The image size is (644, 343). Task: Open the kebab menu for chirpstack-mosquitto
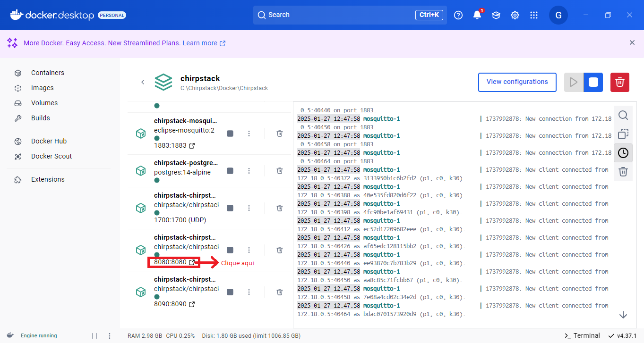(x=249, y=134)
